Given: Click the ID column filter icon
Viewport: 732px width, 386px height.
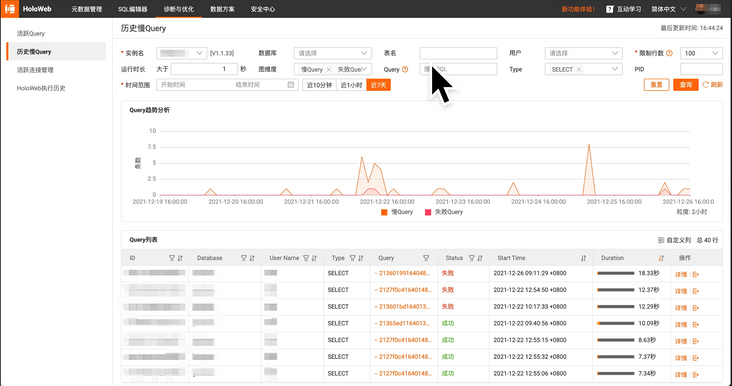Looking at the screenshot, I should (x=172, y=258).
